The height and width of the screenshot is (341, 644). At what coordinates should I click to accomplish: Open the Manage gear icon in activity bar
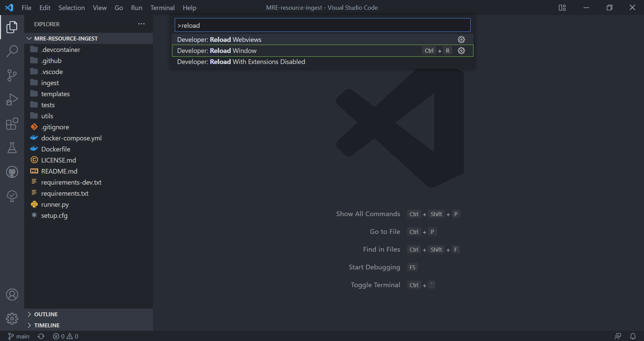coord(12,318)
